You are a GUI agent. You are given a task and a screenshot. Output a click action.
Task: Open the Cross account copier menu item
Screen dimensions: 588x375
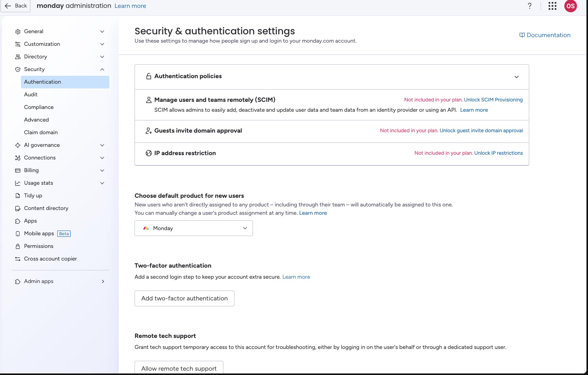coord(60,259)
